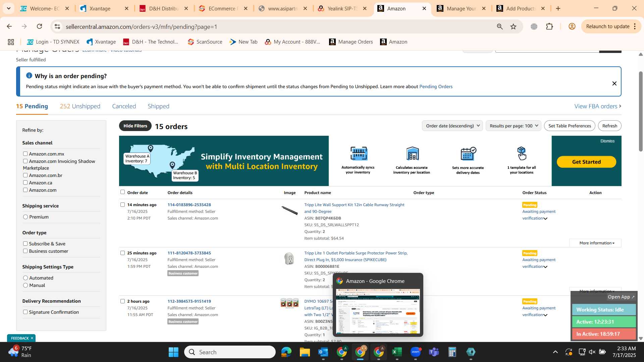The height and width of the screenshot is (362, 644).
Task: Open Calculator from the taskbar
Action: tap(452, 352)
